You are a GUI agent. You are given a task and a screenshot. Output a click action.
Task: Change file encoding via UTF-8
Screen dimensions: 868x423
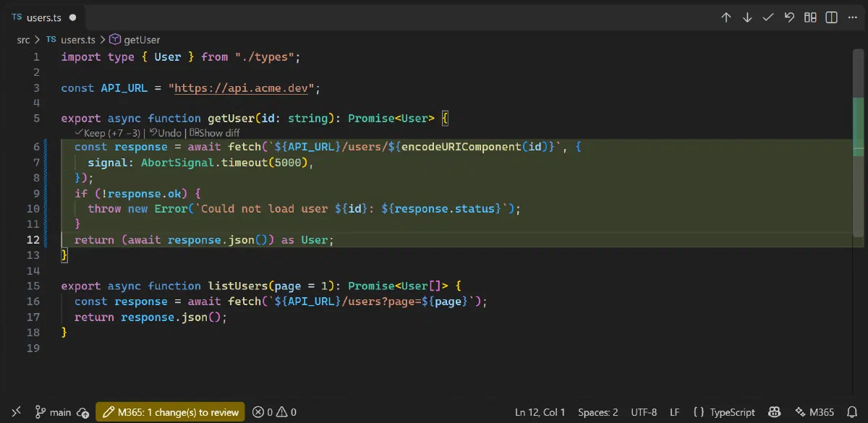coord(644,412)
